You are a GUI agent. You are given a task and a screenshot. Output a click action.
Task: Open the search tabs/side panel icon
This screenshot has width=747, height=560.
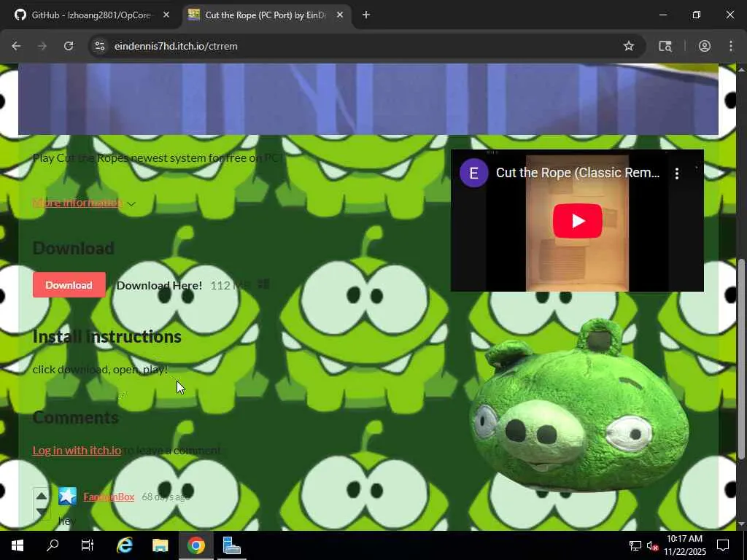665,46
